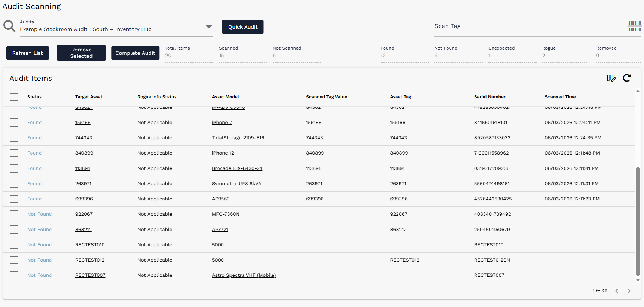Open the Brocade ICX-6430-24 model link

coord(237,168)
